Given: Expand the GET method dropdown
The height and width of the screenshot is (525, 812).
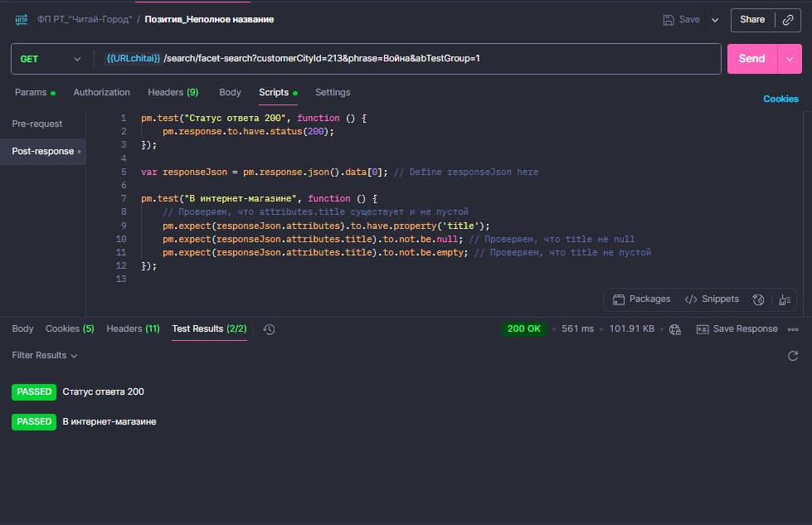Looking at the screenshot, I should (51, 59).
